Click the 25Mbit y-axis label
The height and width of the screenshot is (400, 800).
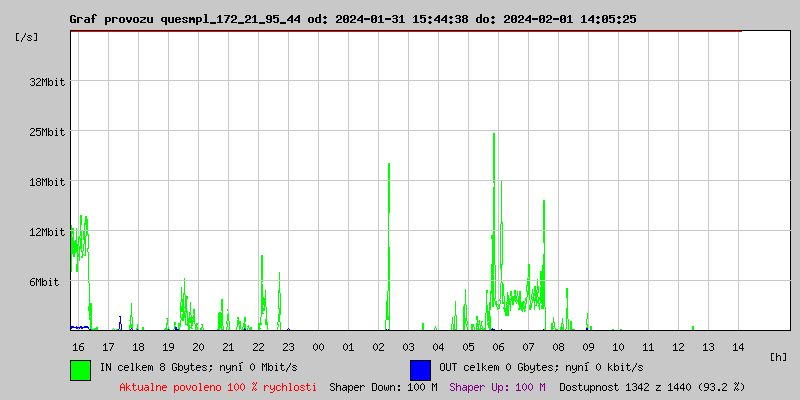(47, 132)
